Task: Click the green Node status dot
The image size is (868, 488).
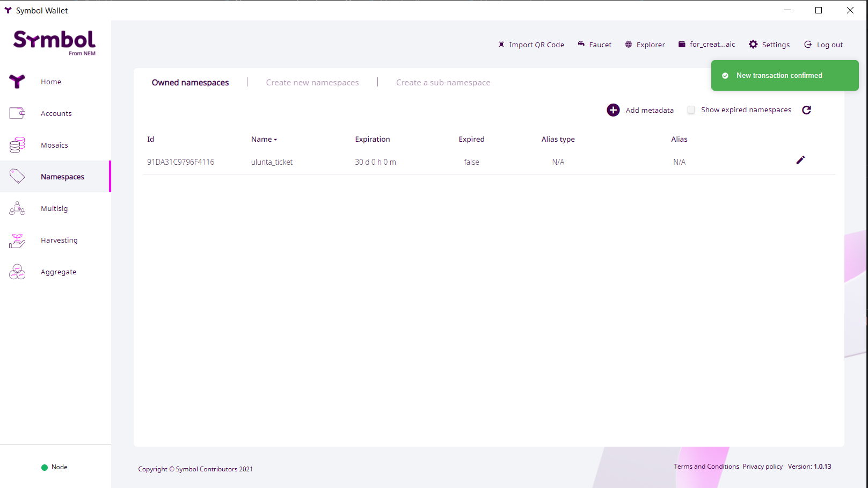Action: point(45,468)
